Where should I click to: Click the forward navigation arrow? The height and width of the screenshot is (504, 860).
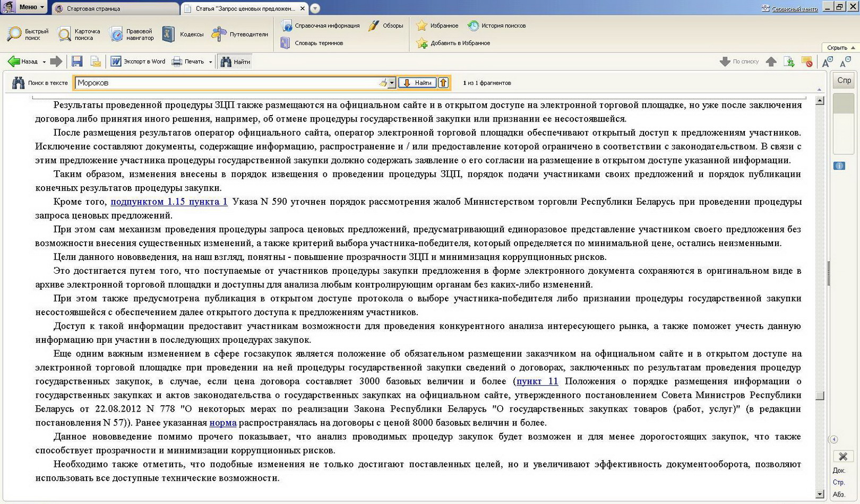(x=56, y=62)
